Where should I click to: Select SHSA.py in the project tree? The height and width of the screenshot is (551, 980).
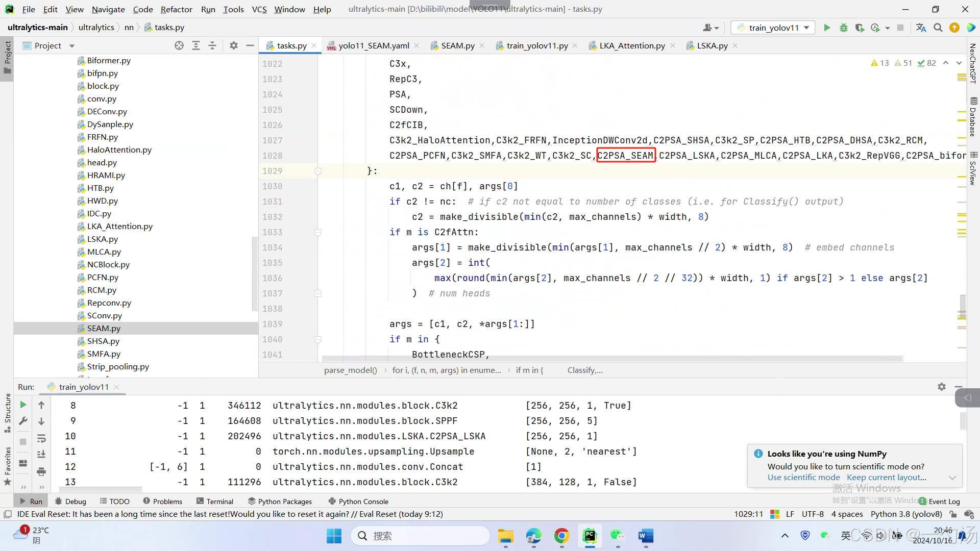coord(103,341)
